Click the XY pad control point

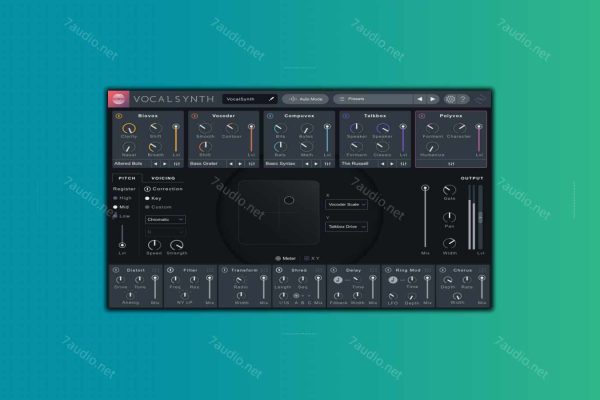[289, 200]
